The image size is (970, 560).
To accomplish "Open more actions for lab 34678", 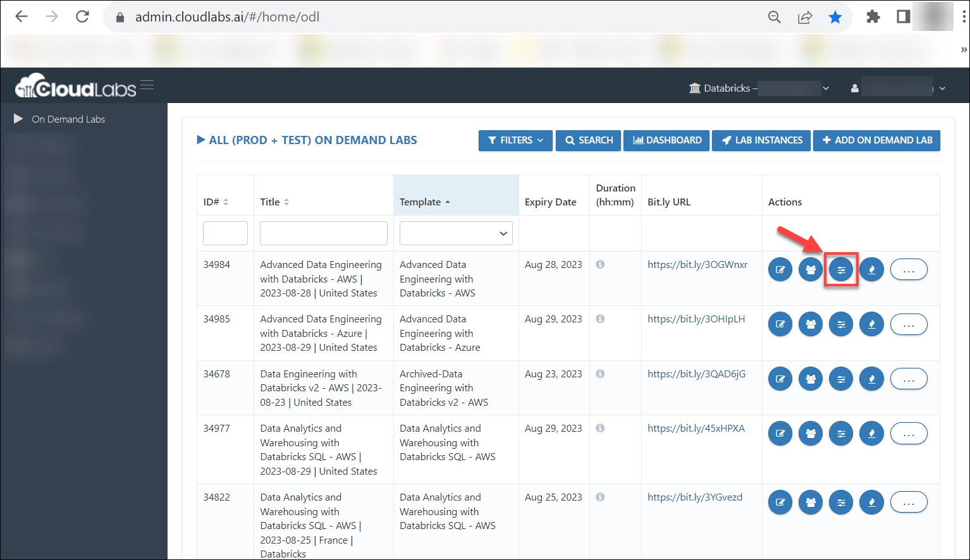I will [909, 379].
